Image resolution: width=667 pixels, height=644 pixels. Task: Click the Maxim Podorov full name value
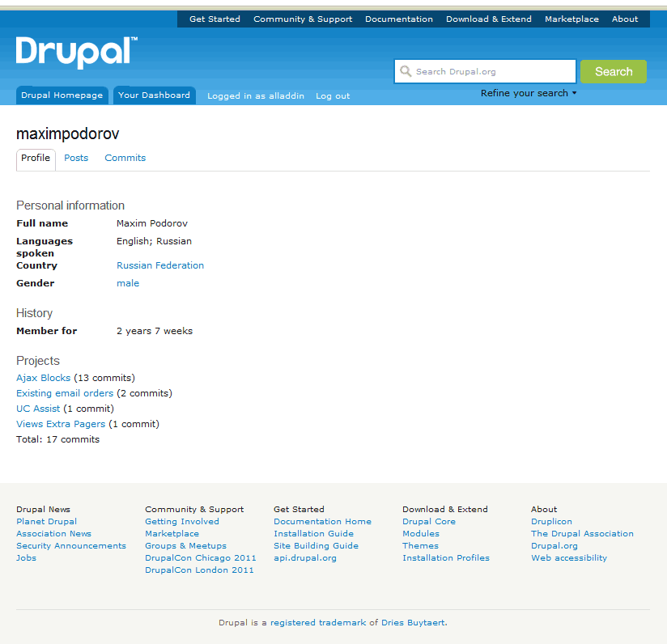152,223
